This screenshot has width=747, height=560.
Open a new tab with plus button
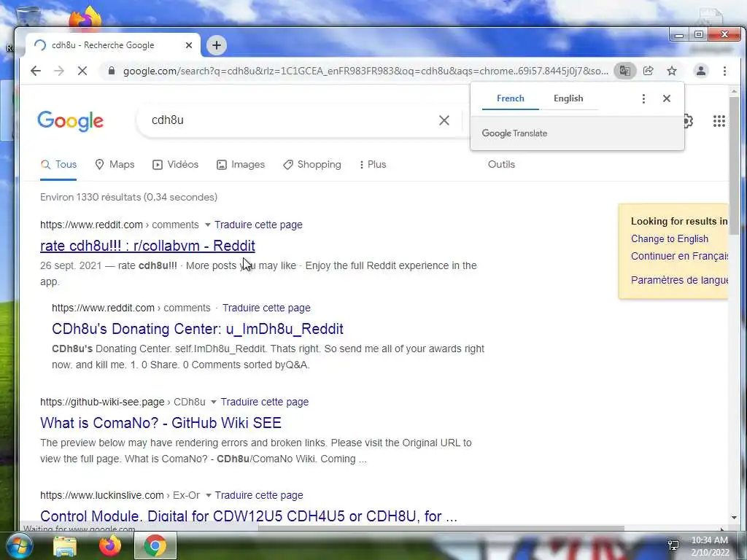217,45
